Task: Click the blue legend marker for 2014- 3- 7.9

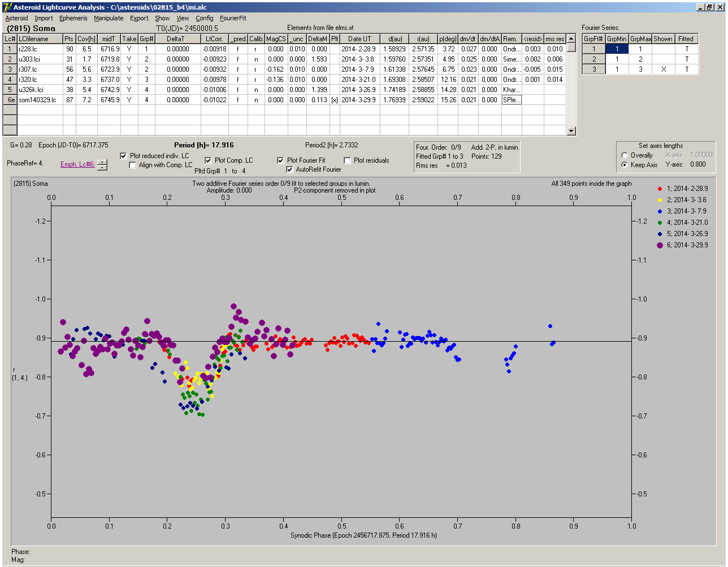Action: (x=660, y=211)
